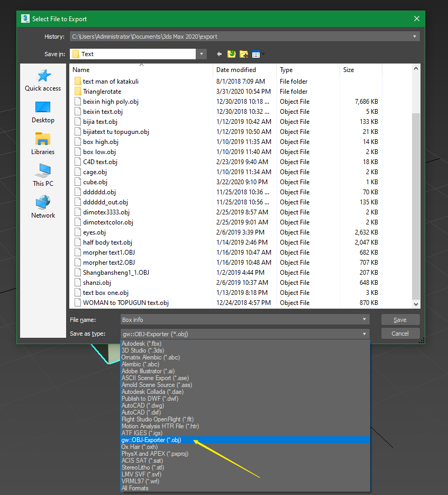Collapse the Save as type dropdown arrow
Viewport: 448px width, 495px height.
point(364,334)
